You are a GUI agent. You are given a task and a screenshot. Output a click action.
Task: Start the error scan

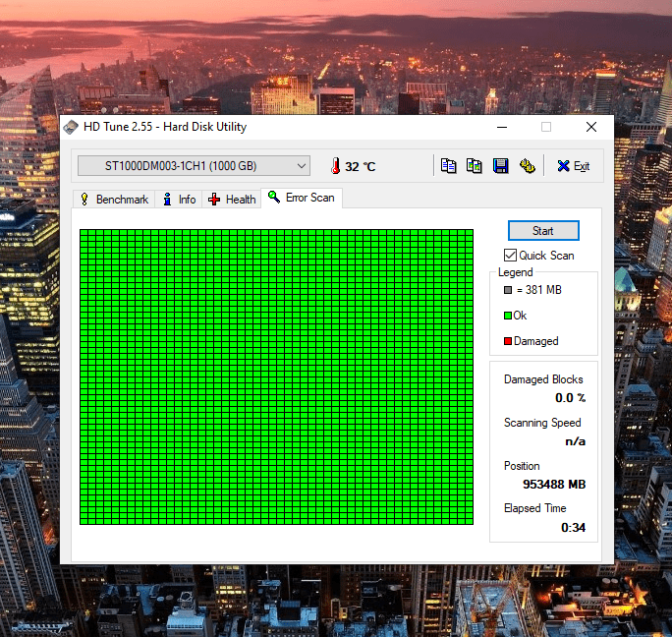coord(543,231)
